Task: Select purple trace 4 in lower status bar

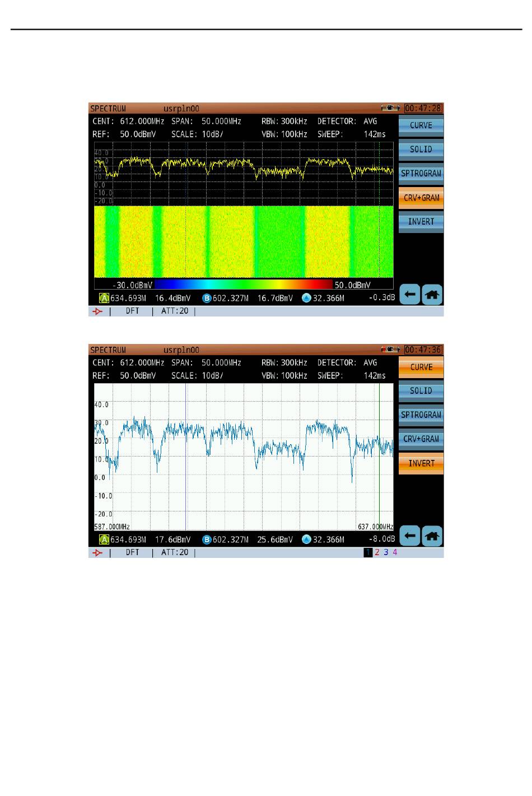Action: 395,553
